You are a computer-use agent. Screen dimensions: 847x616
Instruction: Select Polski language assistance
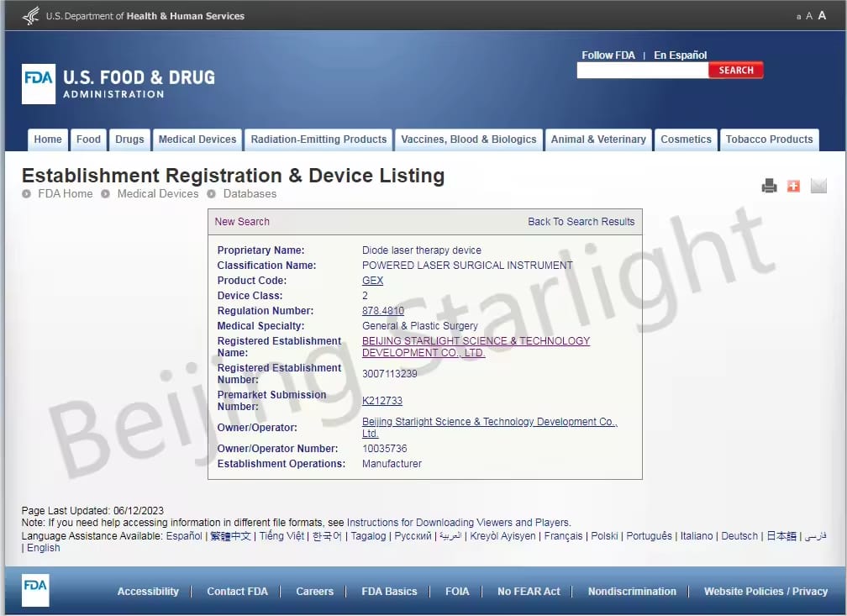(604, 536)
